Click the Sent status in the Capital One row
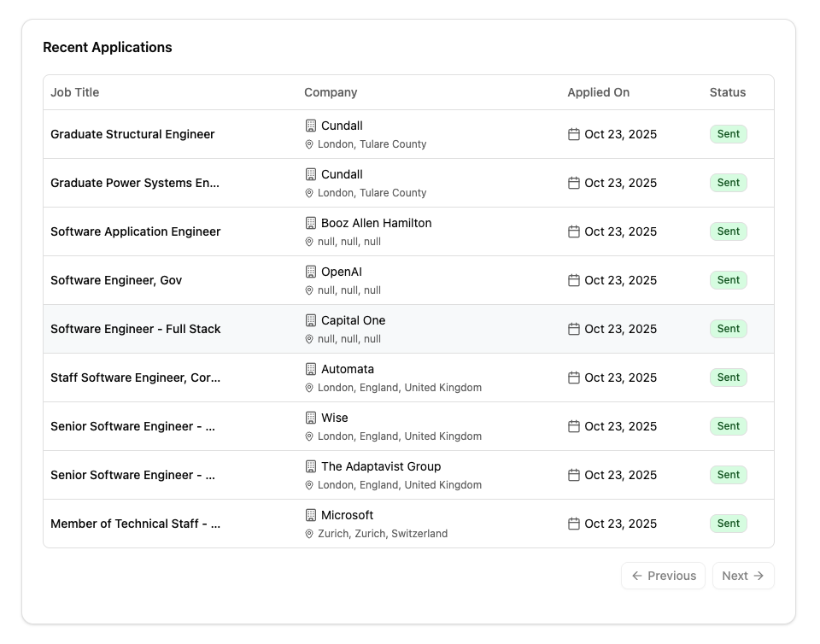 (728, 329)
